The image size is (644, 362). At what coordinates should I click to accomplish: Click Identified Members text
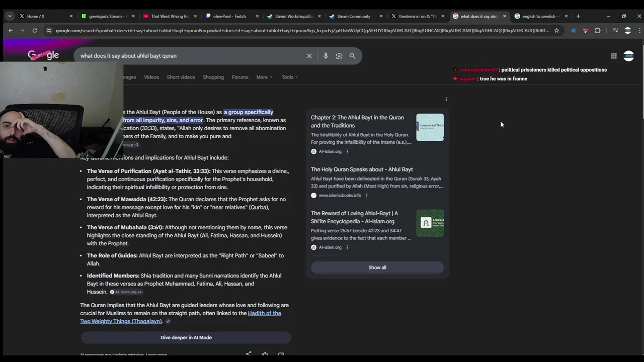pyautogui.click(x=113, y=276)
